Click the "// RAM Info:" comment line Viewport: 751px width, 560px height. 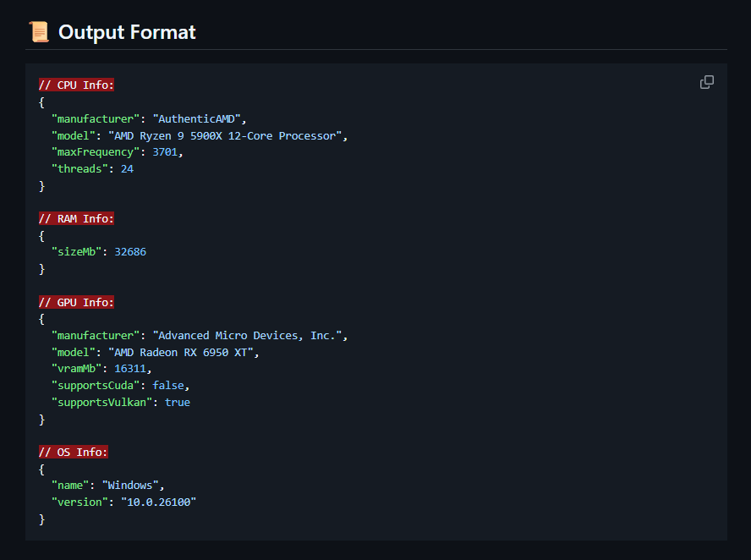pos(76,218)
